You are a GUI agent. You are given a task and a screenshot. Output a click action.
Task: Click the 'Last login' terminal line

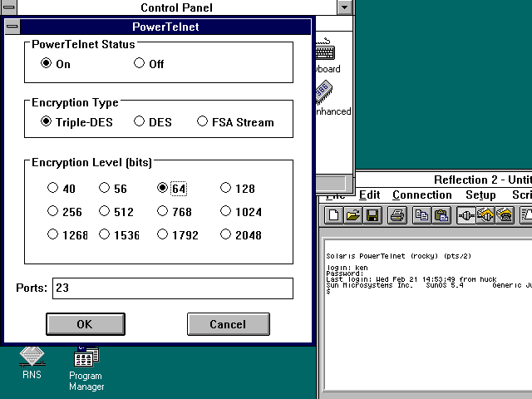pyautogui.click(x=411, y=279)
